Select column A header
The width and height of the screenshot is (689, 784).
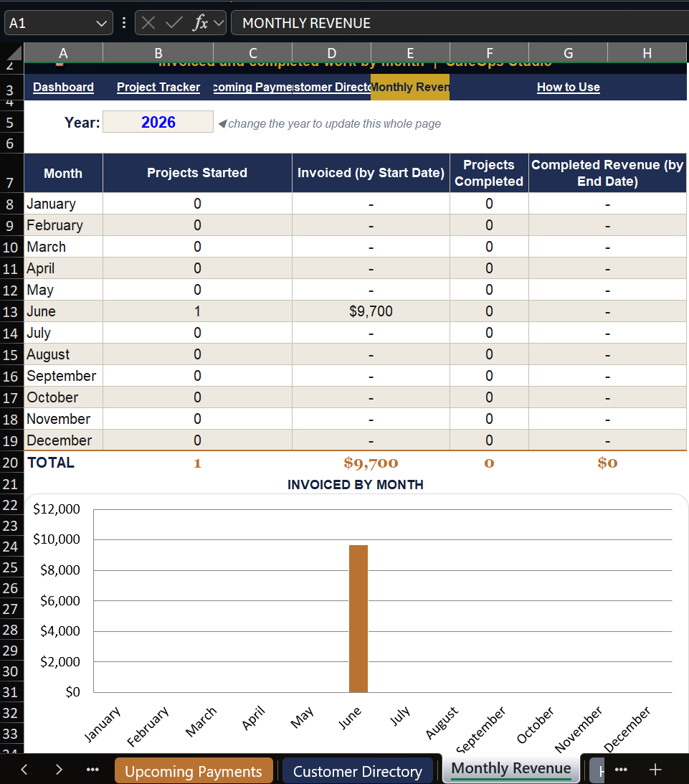tap(64, 53)
